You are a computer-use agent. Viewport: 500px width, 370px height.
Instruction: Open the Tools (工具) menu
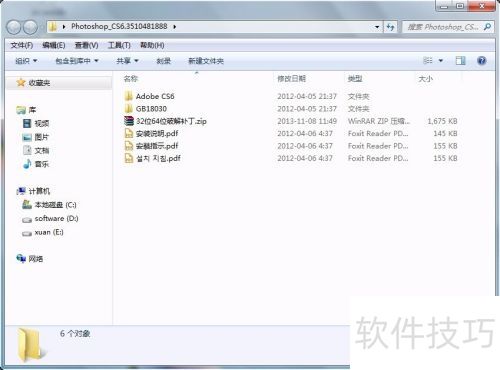tap(119, 45)
